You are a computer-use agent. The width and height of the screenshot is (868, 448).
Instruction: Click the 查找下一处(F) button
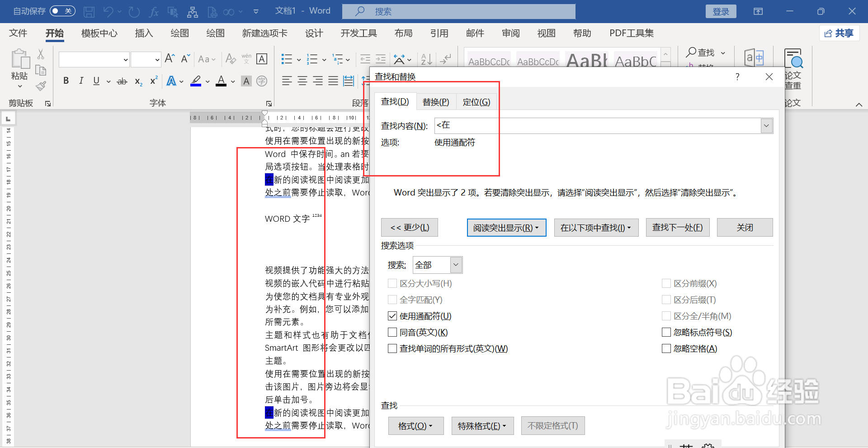(677, 228)
